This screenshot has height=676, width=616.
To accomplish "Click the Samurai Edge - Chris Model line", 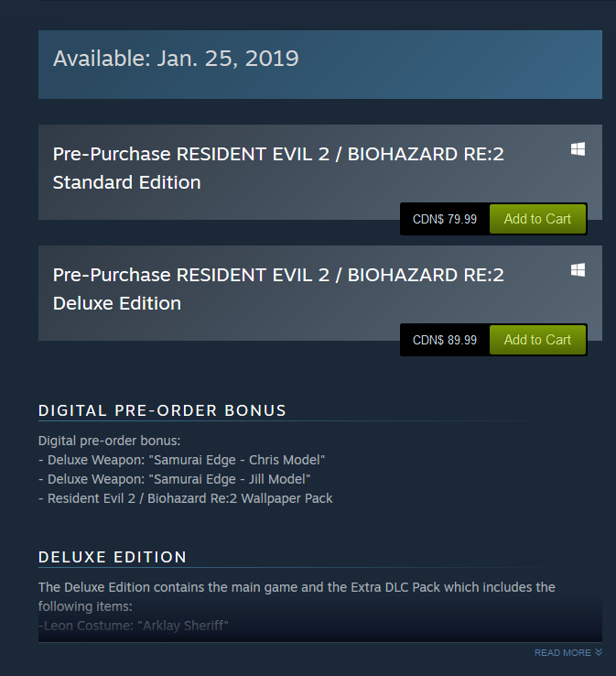I will (x=181, y=460).
